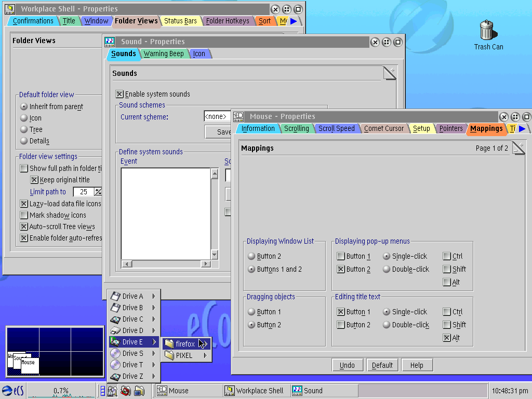The image size is (532, 399).
Task: Click the drives folder icon in the taskbar
Action: (x=113, y=391)
